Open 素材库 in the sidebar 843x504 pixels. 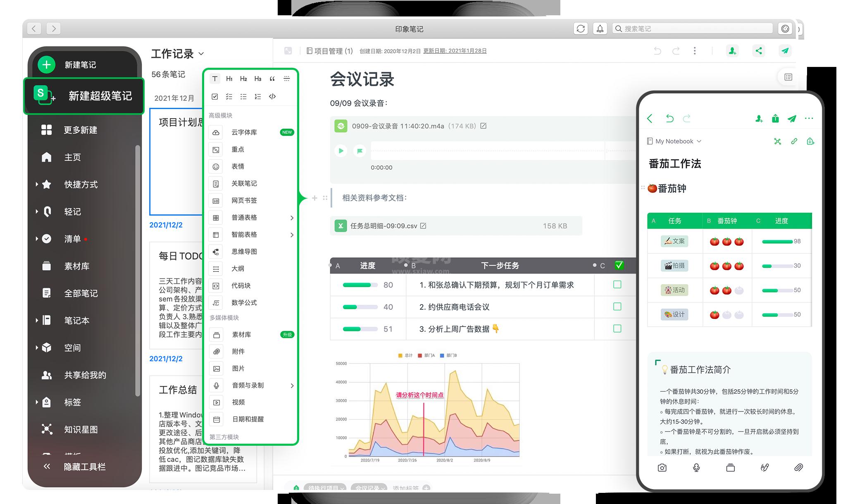66,266
